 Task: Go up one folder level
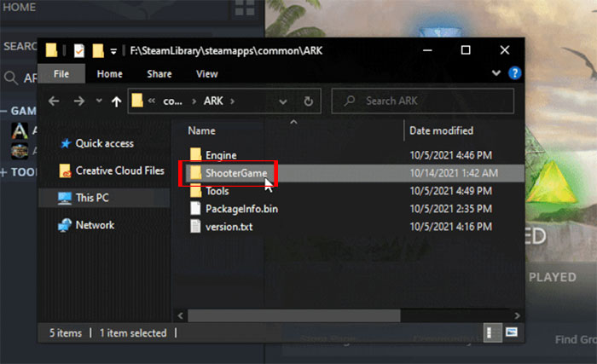click(x=116, y=101)
